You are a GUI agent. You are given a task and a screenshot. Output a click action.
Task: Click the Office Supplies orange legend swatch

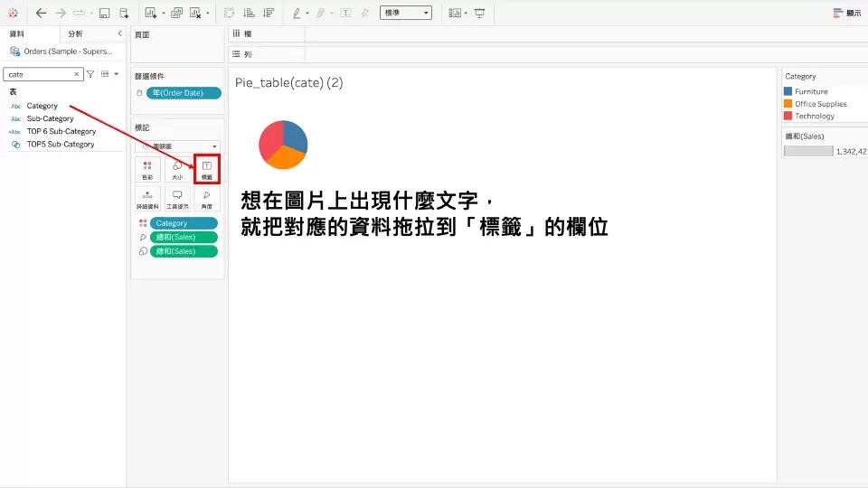click(788, 103)
